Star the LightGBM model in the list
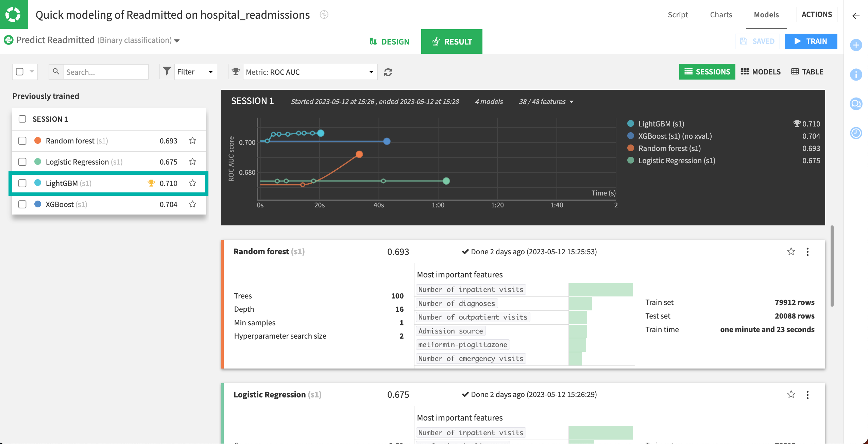Image resolution: width=868 pixels, height=444 pixels. tap(192, 183)
